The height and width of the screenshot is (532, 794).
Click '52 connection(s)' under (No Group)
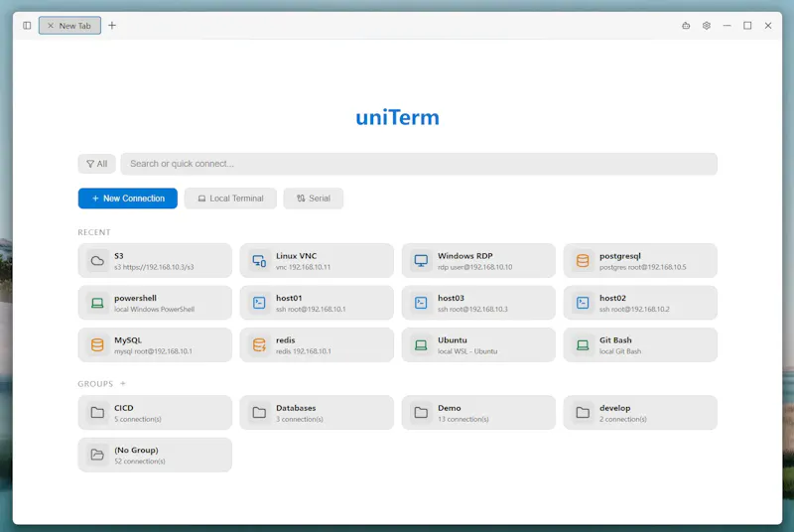140,462
